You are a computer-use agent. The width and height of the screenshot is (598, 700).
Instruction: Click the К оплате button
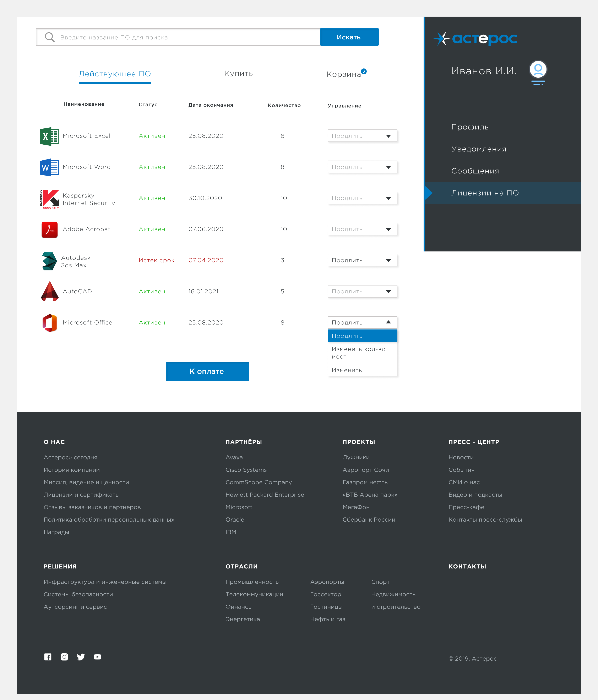coord(208,372)
